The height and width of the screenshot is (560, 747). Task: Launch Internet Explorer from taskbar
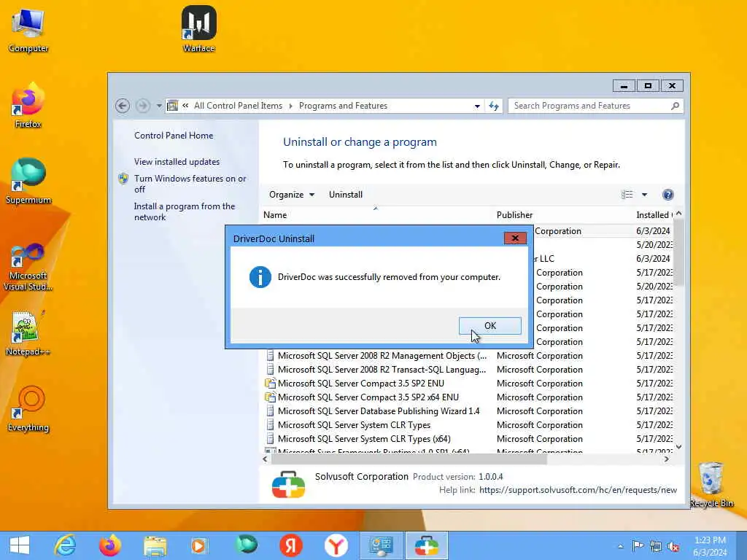pos(65,545)
